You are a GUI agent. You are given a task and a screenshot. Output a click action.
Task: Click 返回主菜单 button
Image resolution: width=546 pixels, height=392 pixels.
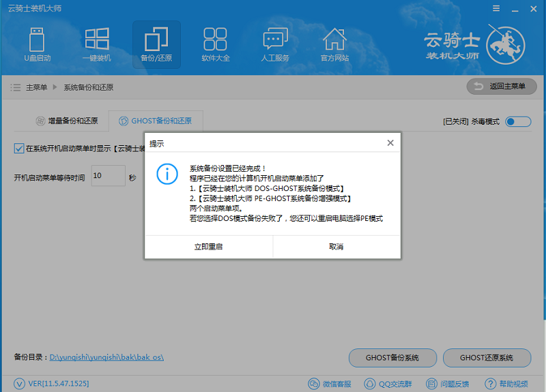tap(502, 87)
